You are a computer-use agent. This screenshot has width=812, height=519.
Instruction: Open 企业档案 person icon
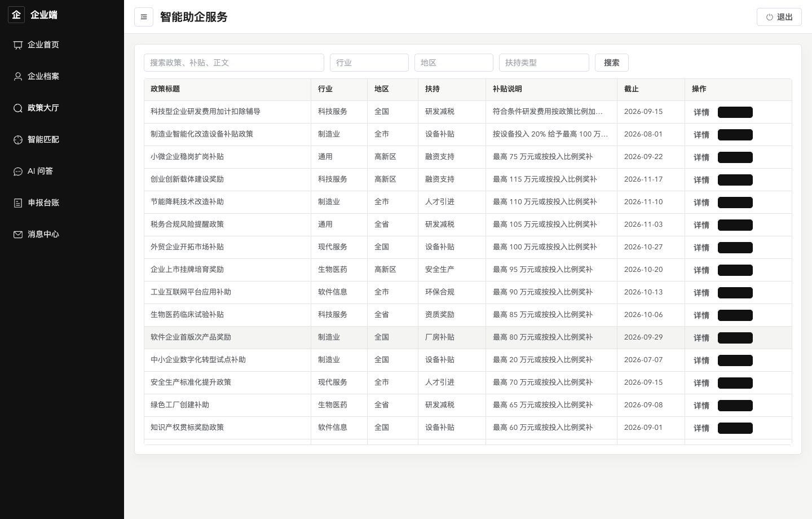[x=18, y=77]
